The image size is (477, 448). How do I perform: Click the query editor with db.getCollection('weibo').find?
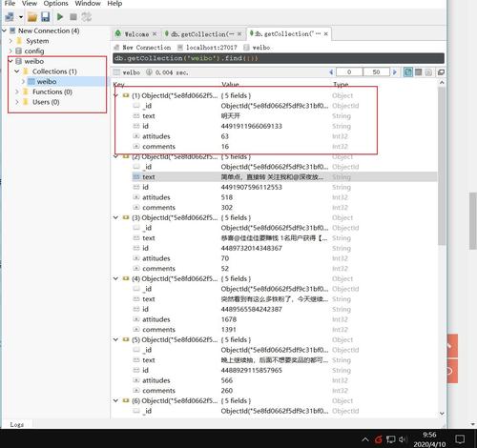pyautogui.click(x=279, y=58)
